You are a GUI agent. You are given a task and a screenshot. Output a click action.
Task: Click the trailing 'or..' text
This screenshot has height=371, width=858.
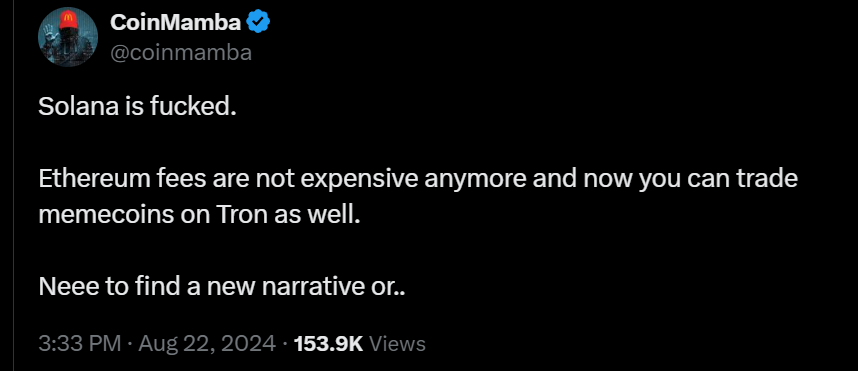tap(386, 288)
